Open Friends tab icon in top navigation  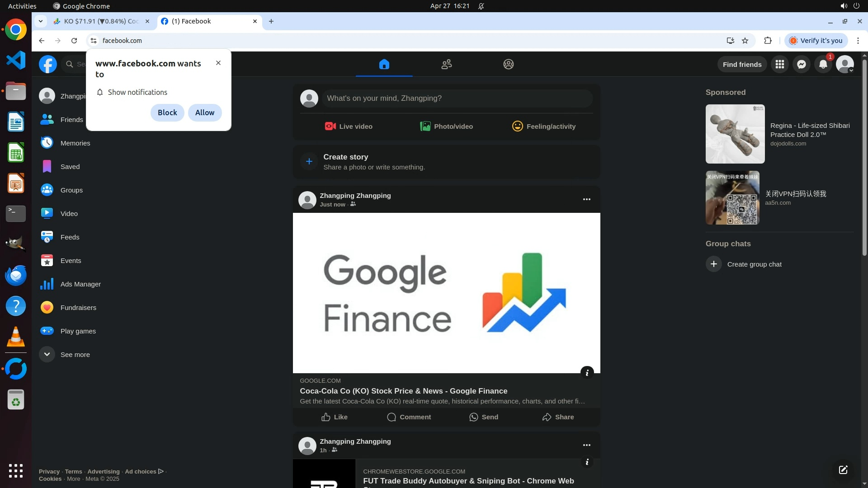click(x=446, y=65)
